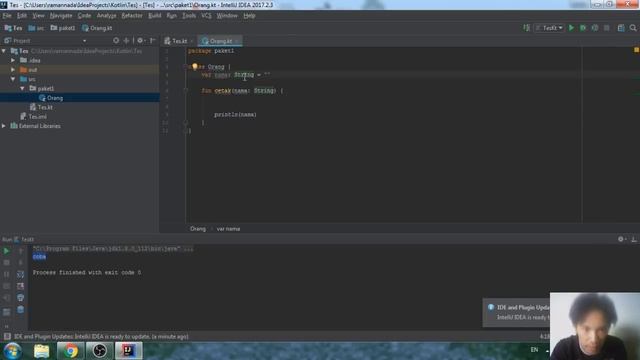Viewport: 640px width, 360px height.
Task: Open OBS Studio from the taskbar
Action: [99, 351]
